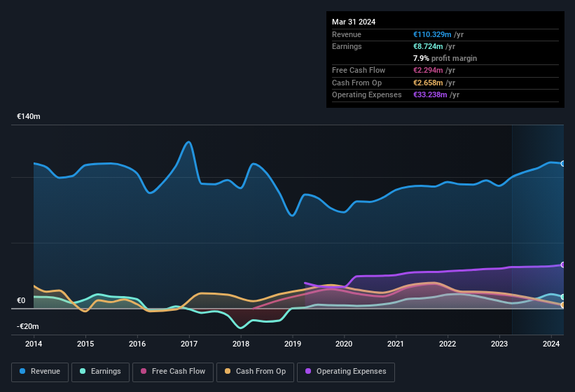Image resolution: width=575 pixels, height=392 pixels.
Task: Toggle the Revenue legend button
Action: (x=40, y=372)
